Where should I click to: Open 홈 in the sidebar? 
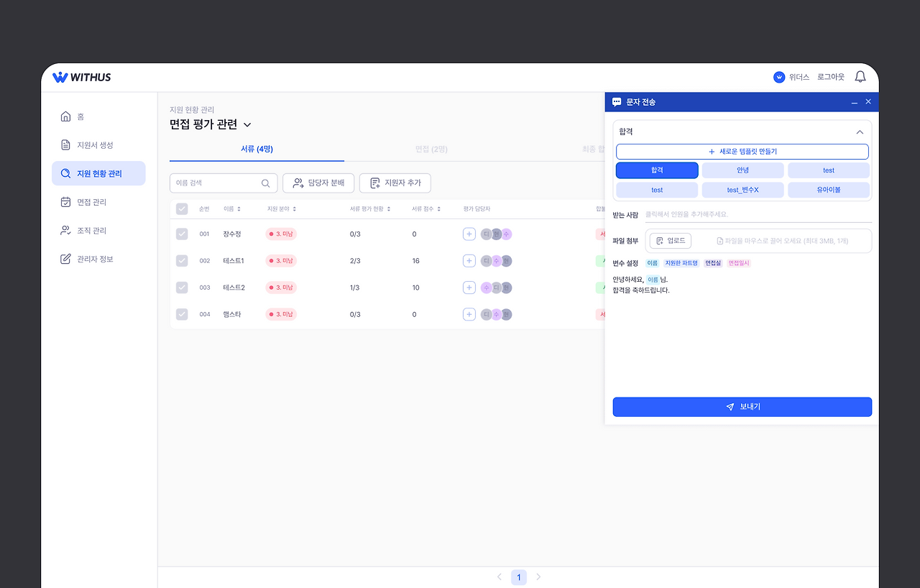98,116
